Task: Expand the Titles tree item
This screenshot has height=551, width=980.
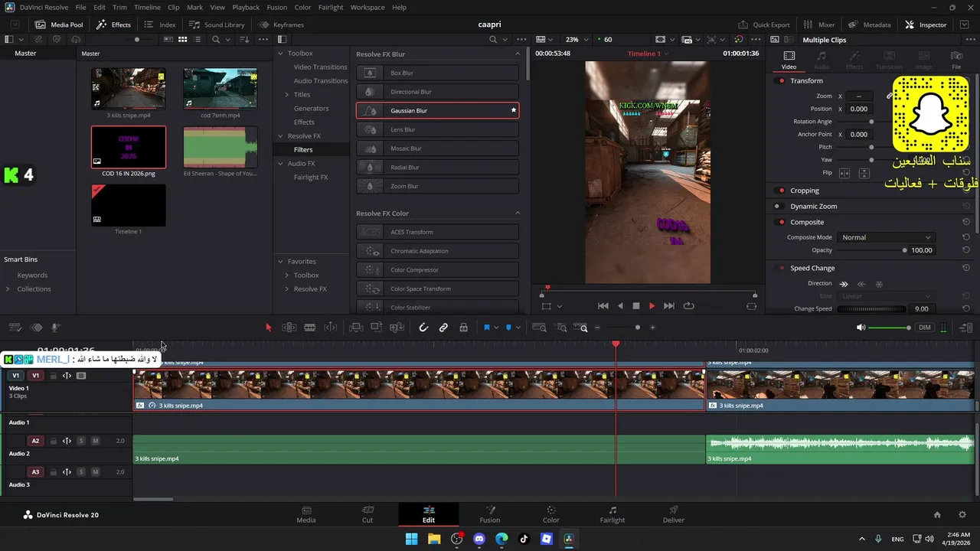Action: click(x=286, y=94)
